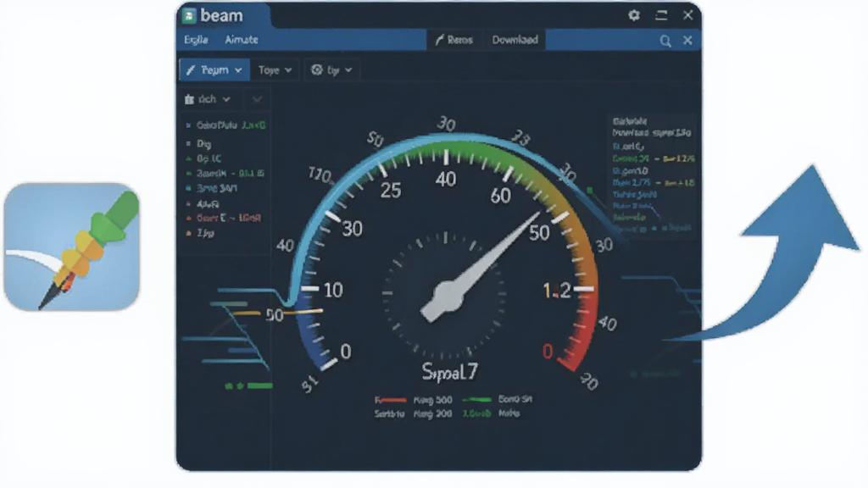This screenshot has width=868, height=488.
Task: Click the "25" value on the gauge scale
Action: pyautogui.click(x=391, y=191)
